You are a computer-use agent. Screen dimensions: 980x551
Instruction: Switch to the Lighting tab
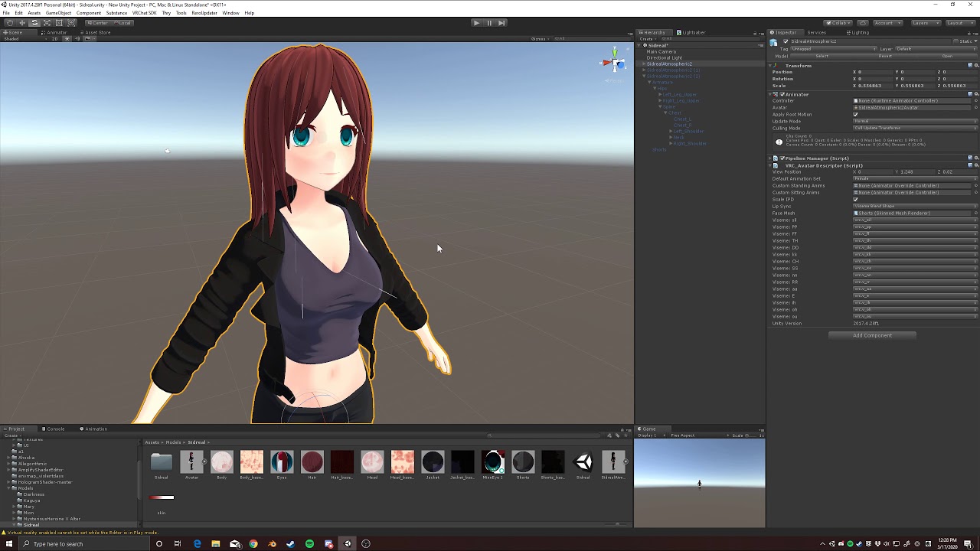[857, 32]
